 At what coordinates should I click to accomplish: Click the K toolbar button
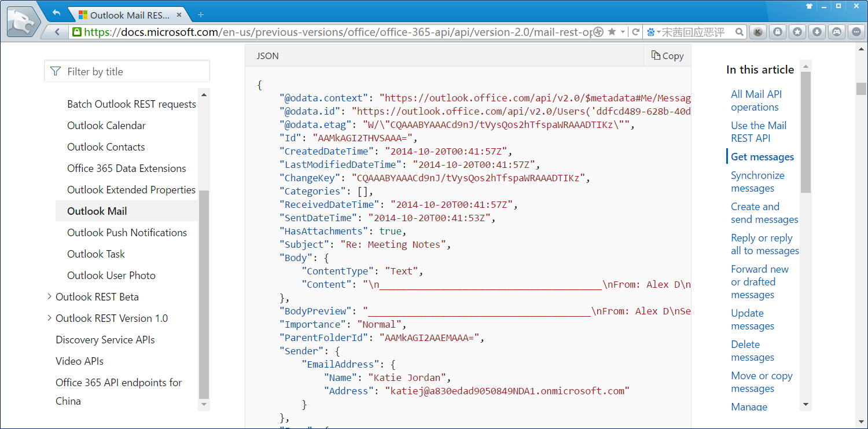point(758,32)
